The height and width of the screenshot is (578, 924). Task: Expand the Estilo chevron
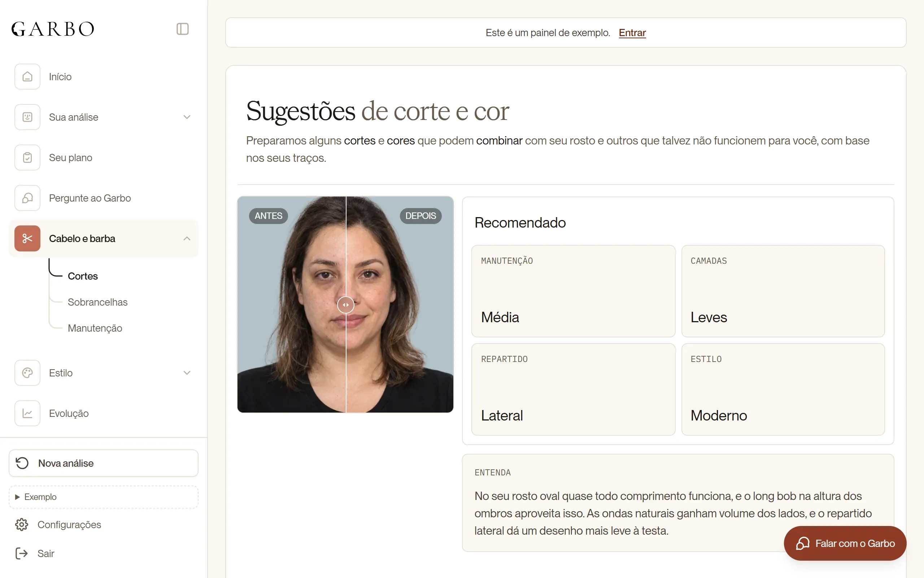click(x=187, y=373)
